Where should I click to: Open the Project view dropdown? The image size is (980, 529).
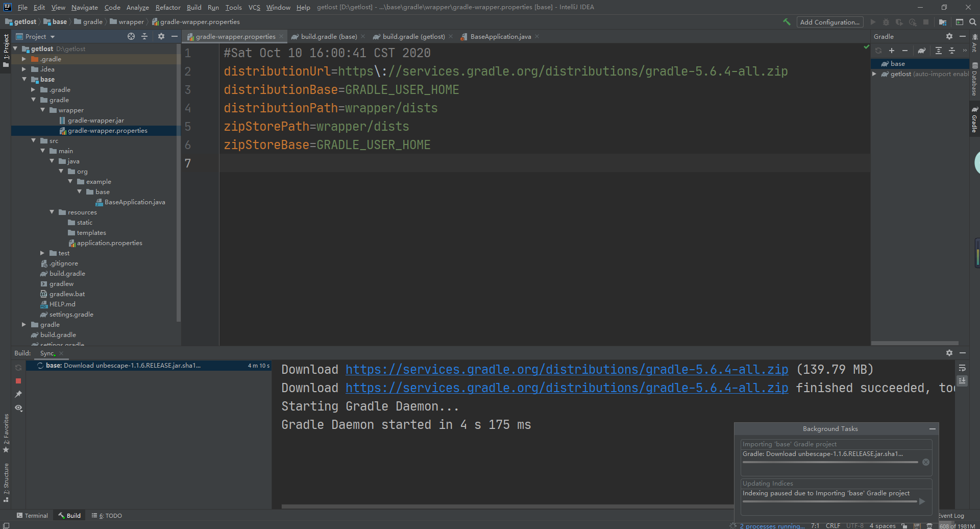(x=35, y=36)
